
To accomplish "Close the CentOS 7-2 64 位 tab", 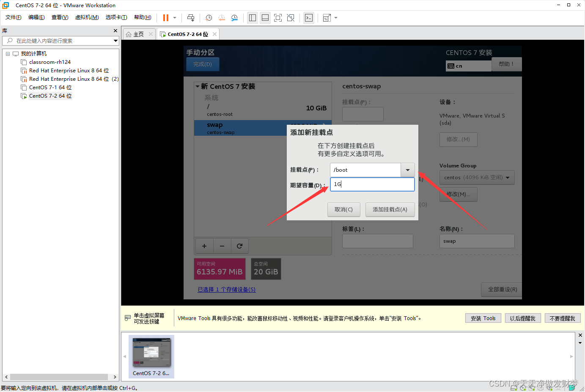I will pos(215,34).
